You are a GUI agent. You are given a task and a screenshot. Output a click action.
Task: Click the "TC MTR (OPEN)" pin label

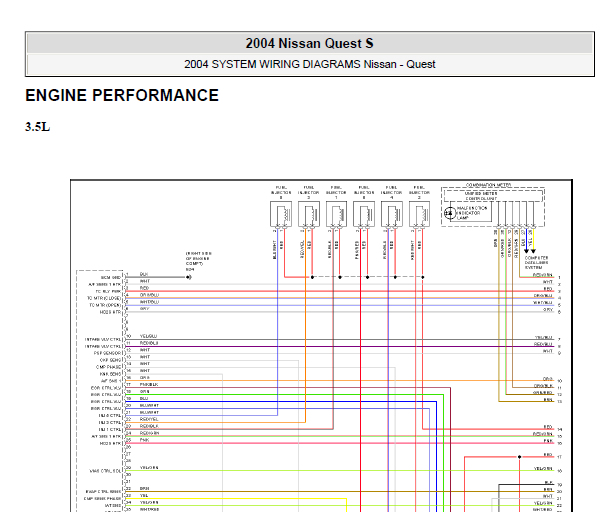pos(105,305)
